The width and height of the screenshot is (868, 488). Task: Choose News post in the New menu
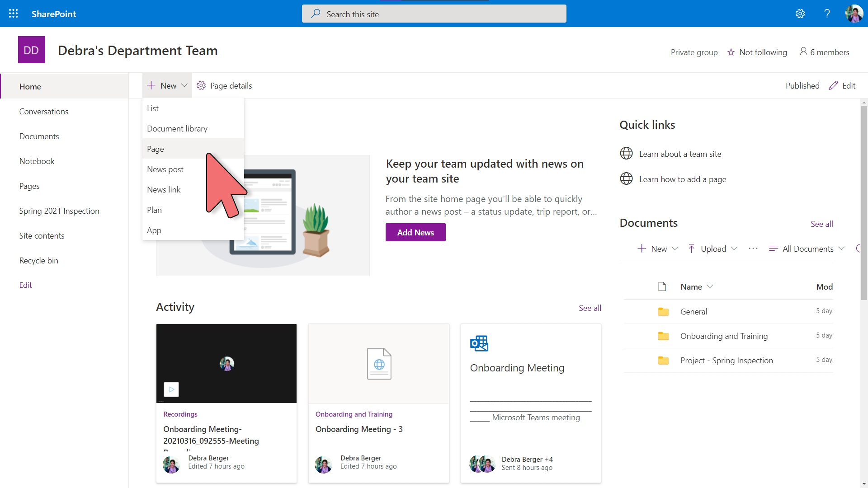click(x=193, y=169)
